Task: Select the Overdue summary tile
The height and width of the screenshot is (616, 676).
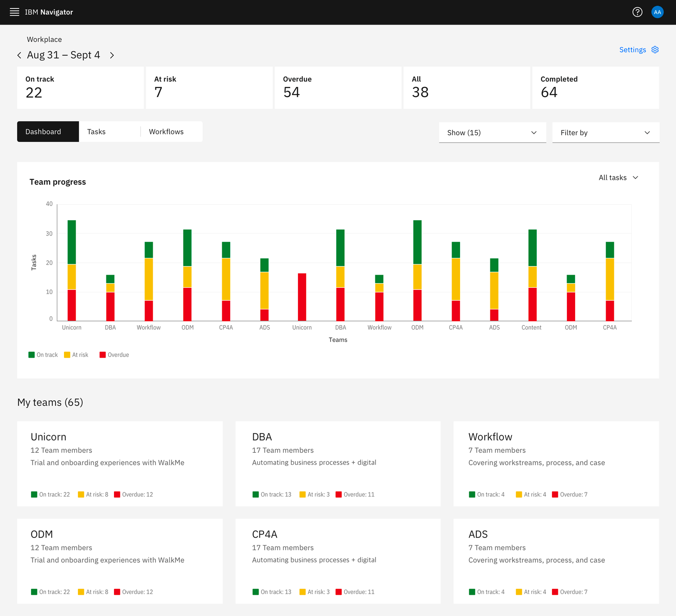Action: point(338,88)
